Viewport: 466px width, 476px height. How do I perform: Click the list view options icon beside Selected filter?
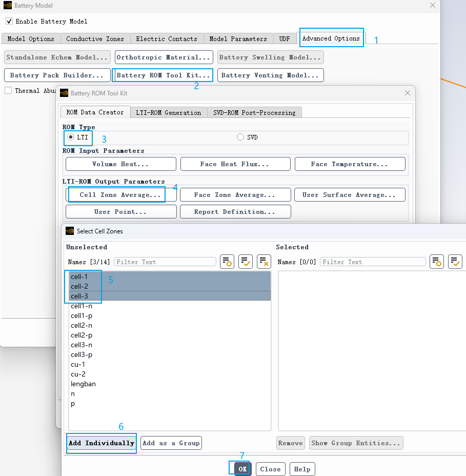tap(437, 262)
